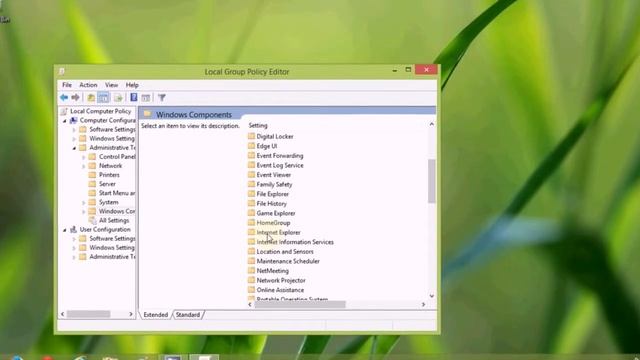The width and height of the screenshot is (640, 360).
Task: Open the View menu
Action: click(111, 85)
